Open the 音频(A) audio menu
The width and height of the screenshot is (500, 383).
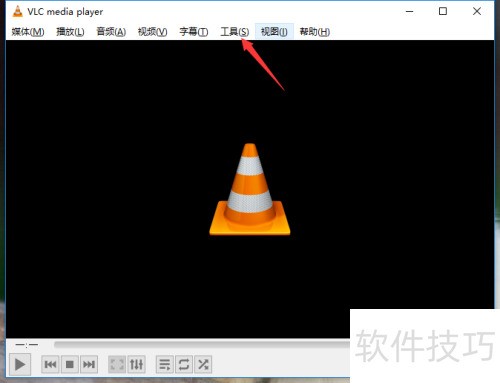pos(111,32)
